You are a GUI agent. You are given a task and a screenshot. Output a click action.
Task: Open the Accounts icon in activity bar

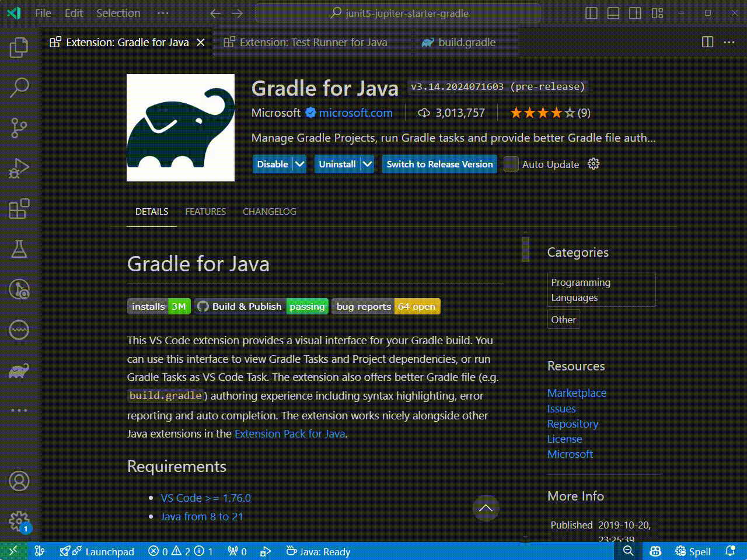click(x=19, y=481)
